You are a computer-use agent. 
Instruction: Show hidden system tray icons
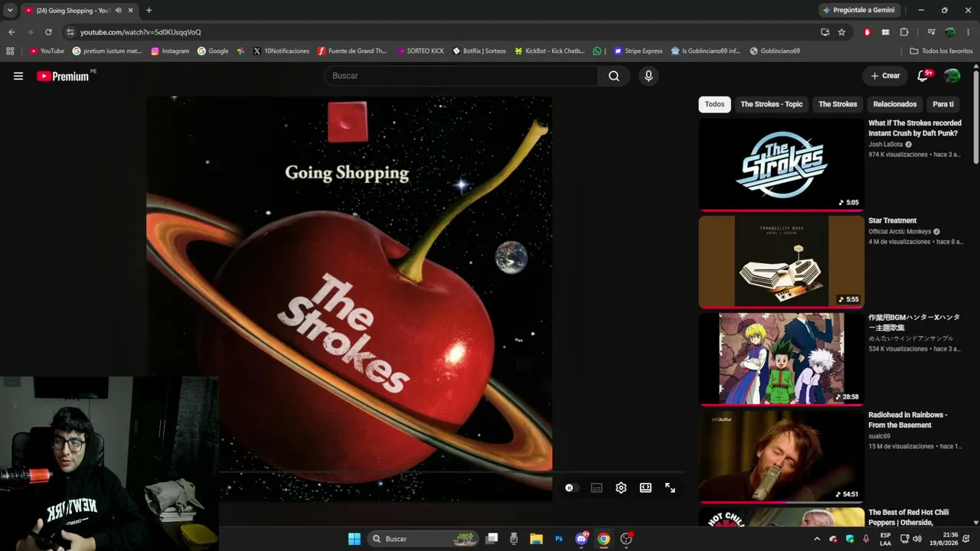pyautogui.click(x=816, y=539)
